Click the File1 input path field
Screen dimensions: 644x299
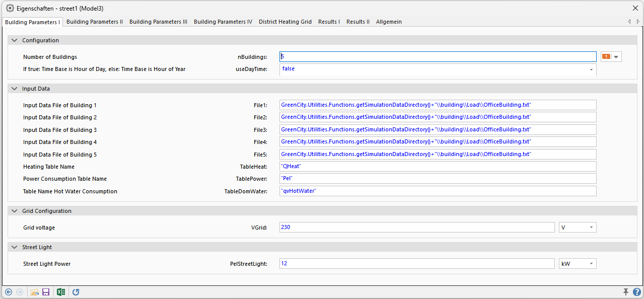tap(438, 105)
